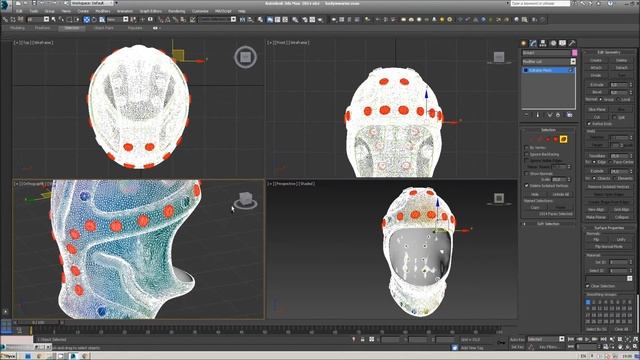Select Editable Mesh in modifier stack
Viewport: 640px width, 360px height.
(x=548, y=70)
